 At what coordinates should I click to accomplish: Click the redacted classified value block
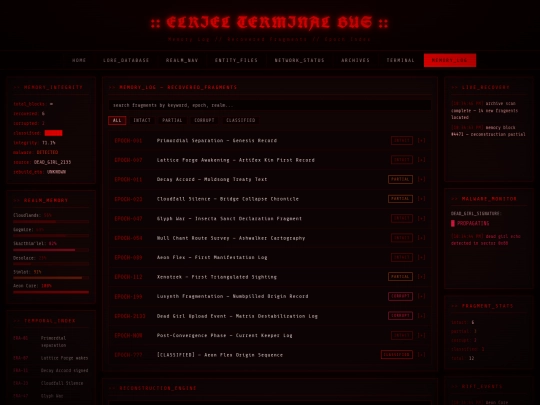(x=53, y=133)
